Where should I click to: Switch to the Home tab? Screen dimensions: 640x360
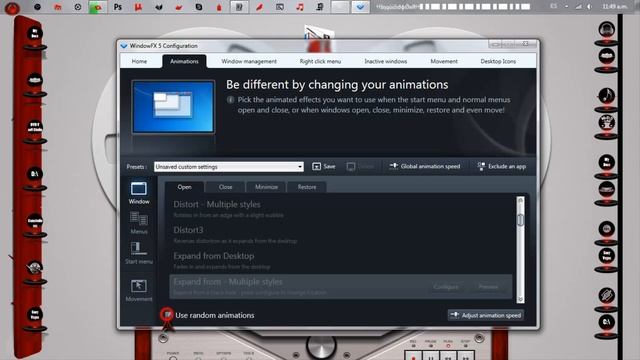click(139, 61)
